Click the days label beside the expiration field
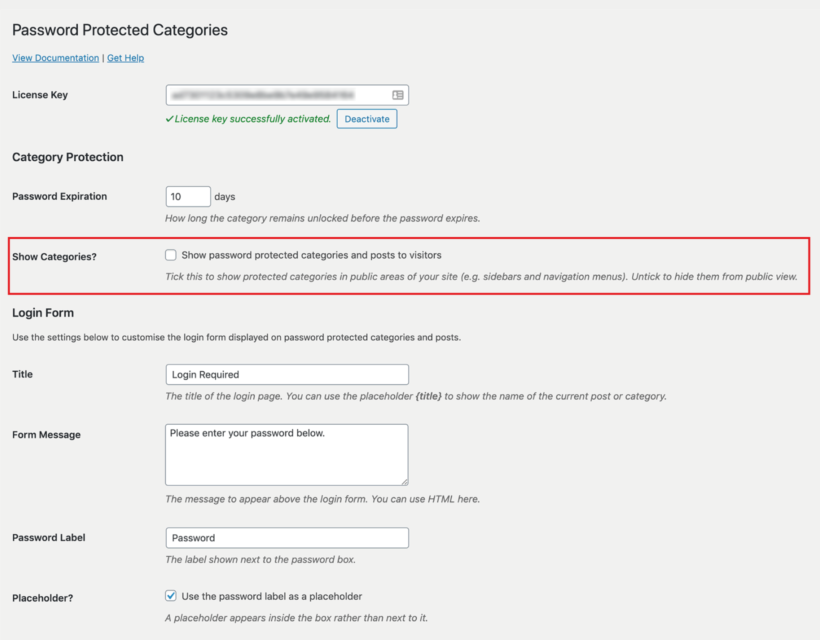 (x=224, y=196)
